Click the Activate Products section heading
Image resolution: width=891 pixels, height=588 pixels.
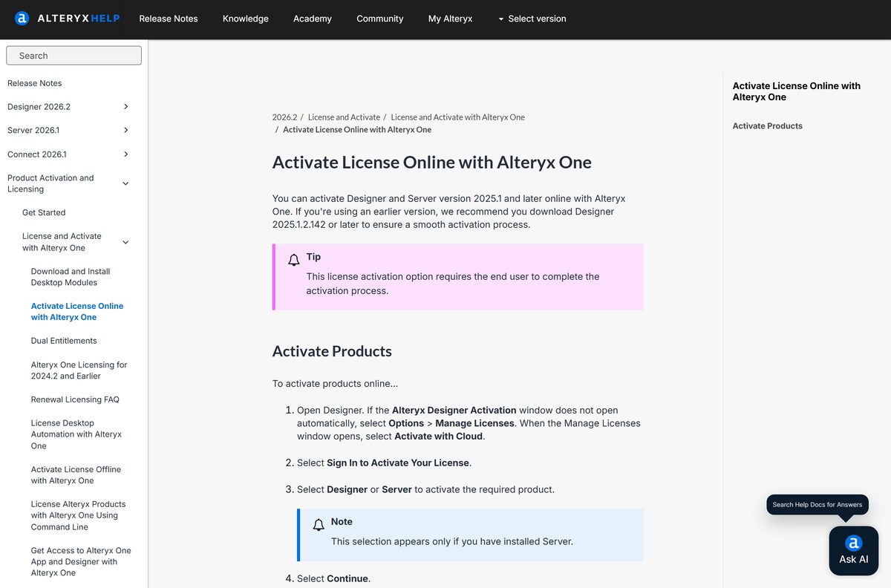332,351
